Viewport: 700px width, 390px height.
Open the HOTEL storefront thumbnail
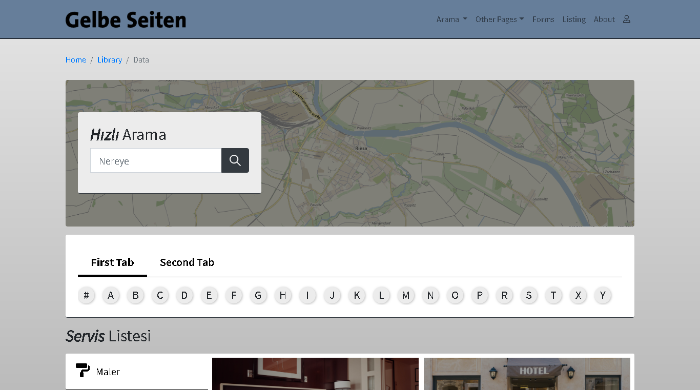[527, 374]
